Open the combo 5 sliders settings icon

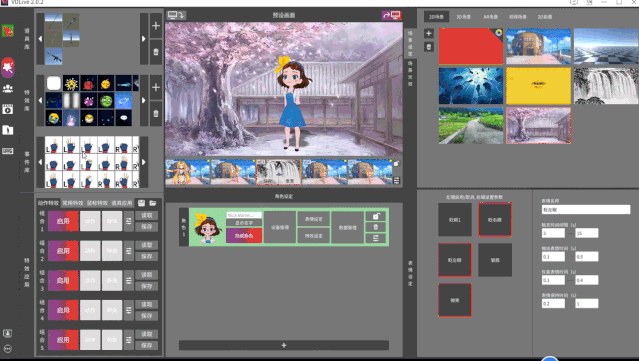click(x=128, y=340)
